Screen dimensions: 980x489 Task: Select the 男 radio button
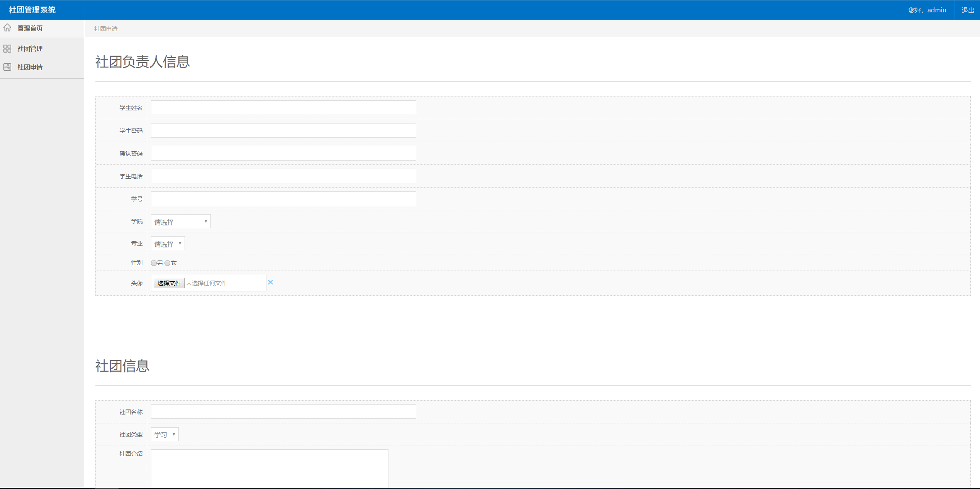(154, 263)
